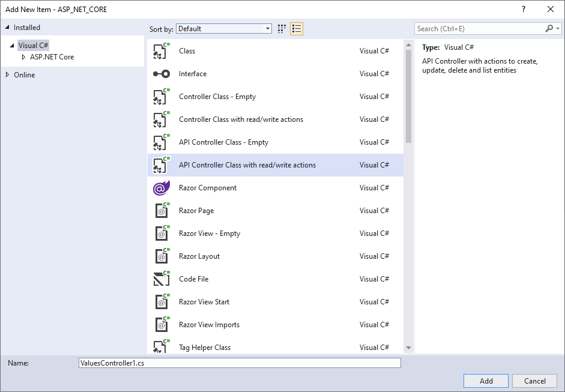This screenshot has height=392, width=565.
Task: Expand the ASP.NET Core node
Action: click(23, 57)
